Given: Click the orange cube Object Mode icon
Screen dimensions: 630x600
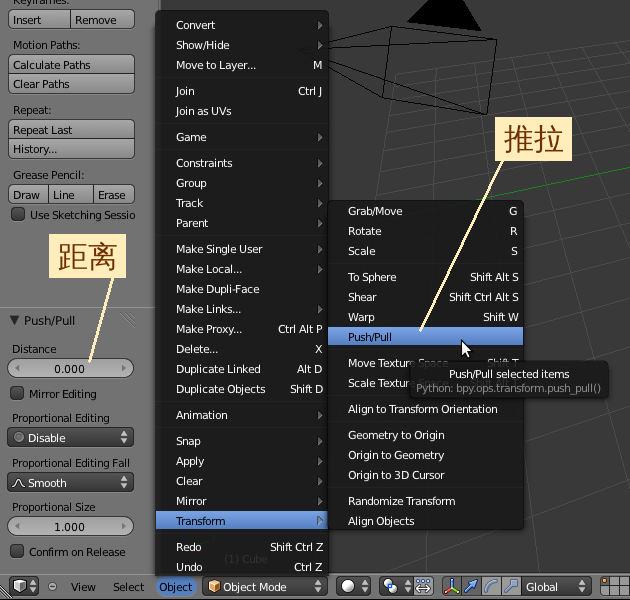Looking at the screenshot, I should click(x=214, y=587).
